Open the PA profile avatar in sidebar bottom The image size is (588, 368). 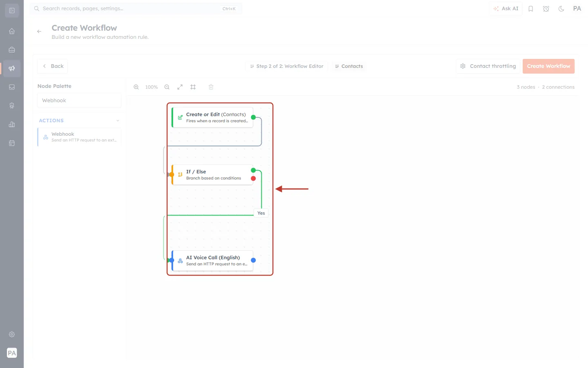(12, 353)
